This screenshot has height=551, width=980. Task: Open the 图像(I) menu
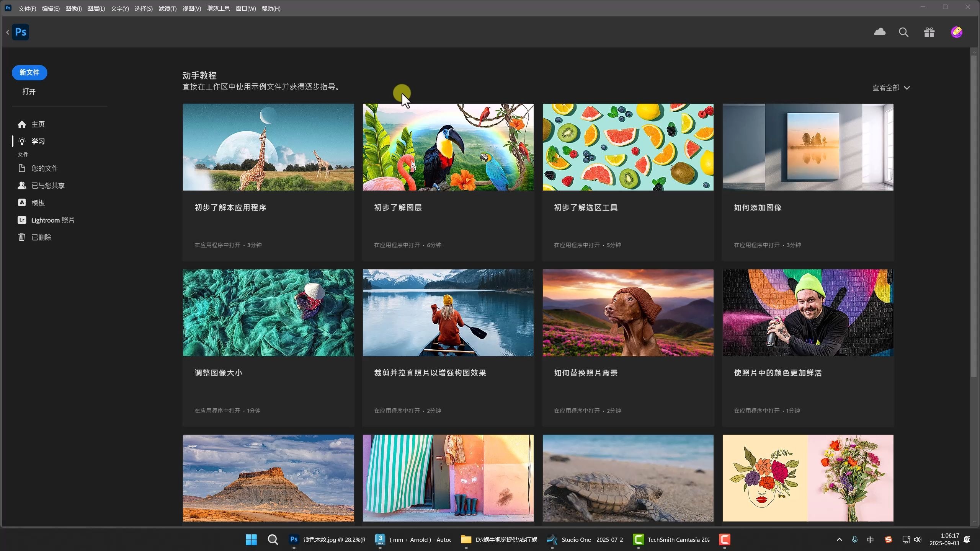(73, 8)
